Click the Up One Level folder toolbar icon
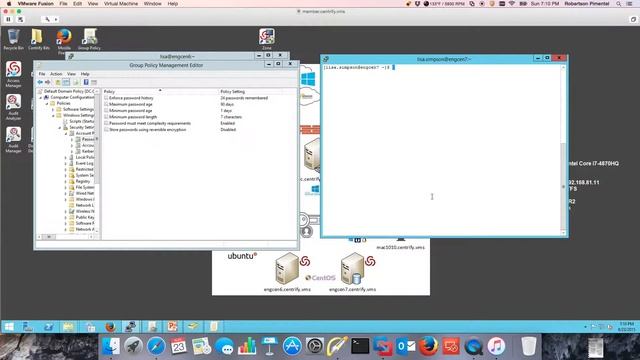Screen dimensions: 640x360 58,82
